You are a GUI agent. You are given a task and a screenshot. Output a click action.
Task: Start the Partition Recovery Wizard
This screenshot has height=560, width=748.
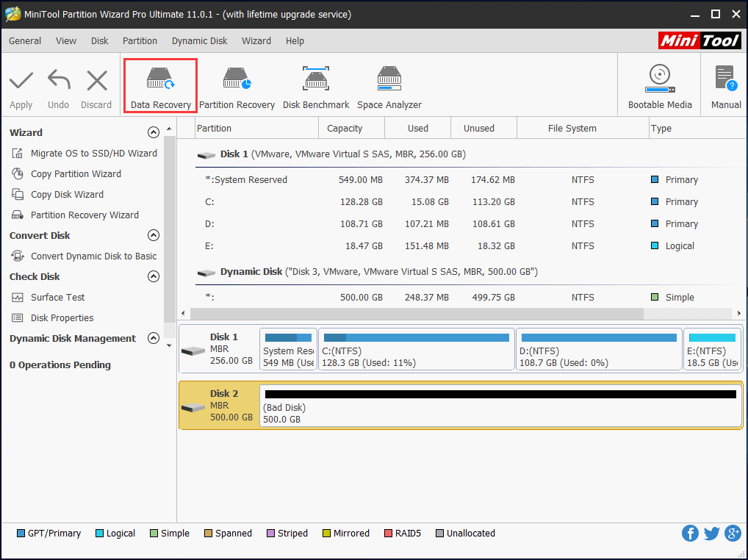[76, 215]
